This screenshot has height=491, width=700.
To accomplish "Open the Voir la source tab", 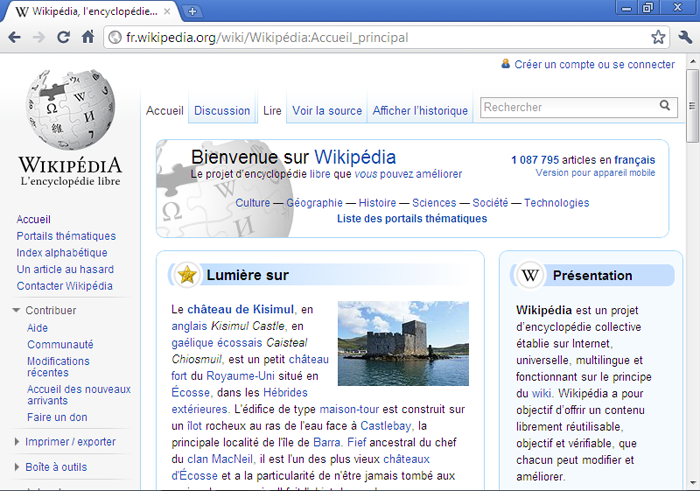I will tap(327, 110).
